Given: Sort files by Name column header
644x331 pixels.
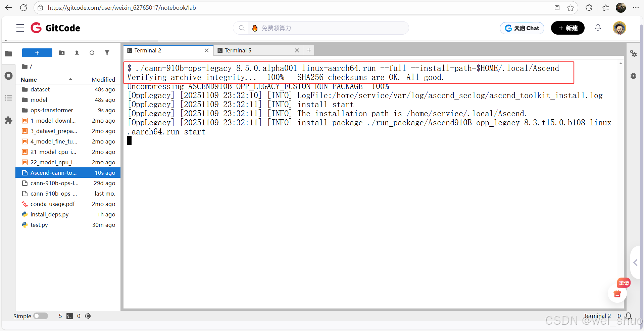Looking at the screenshot, I should pyautogui.click(x=47, y=80).
